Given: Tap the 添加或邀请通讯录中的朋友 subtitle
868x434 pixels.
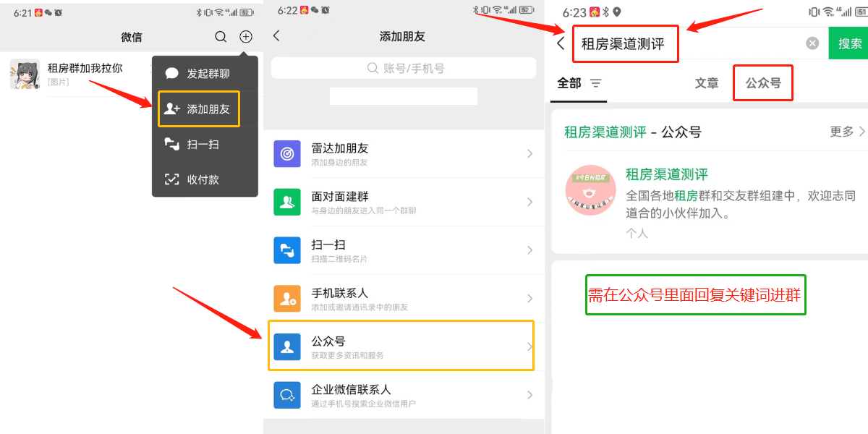Looking at the screenshot, I should [359, 307].
